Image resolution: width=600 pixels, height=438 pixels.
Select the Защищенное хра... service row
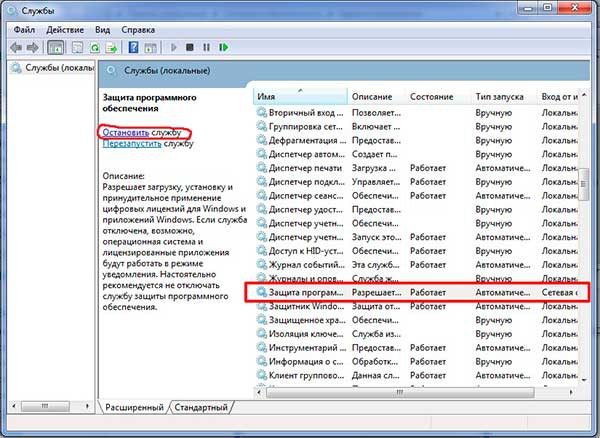(417, 320)
